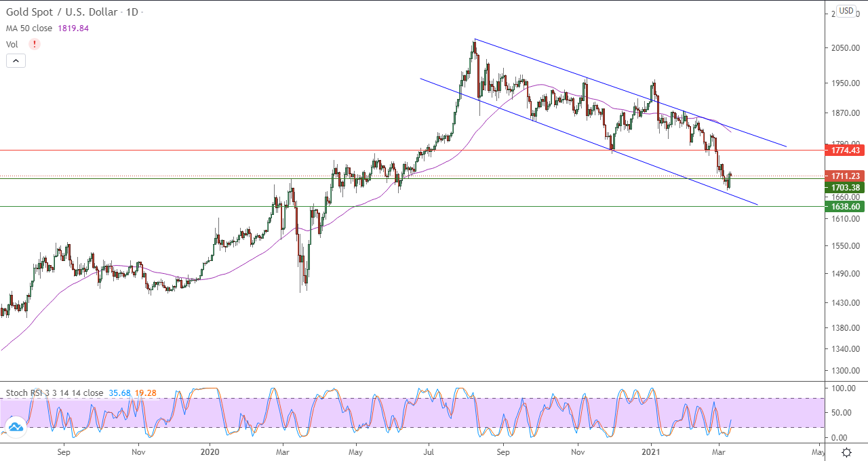Click the 1950.00 price scale label
This screenshot has width=868, height=461.
coord(846,83)
